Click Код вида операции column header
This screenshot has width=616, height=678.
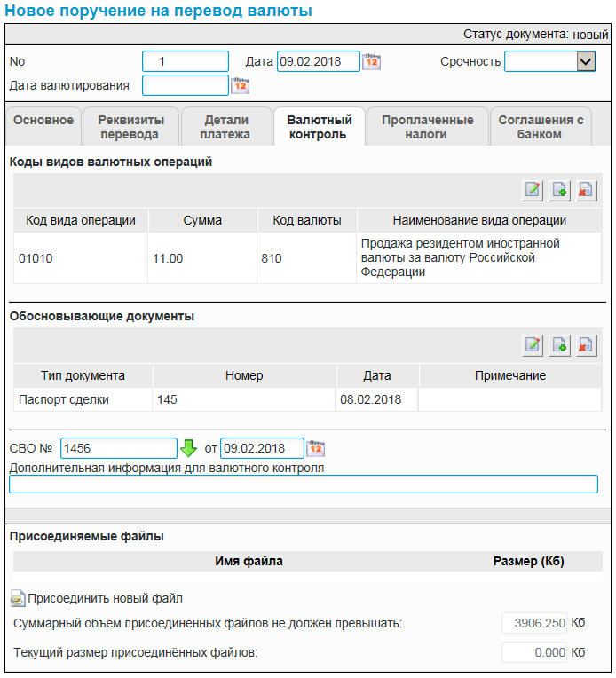(x=81, y=220)
